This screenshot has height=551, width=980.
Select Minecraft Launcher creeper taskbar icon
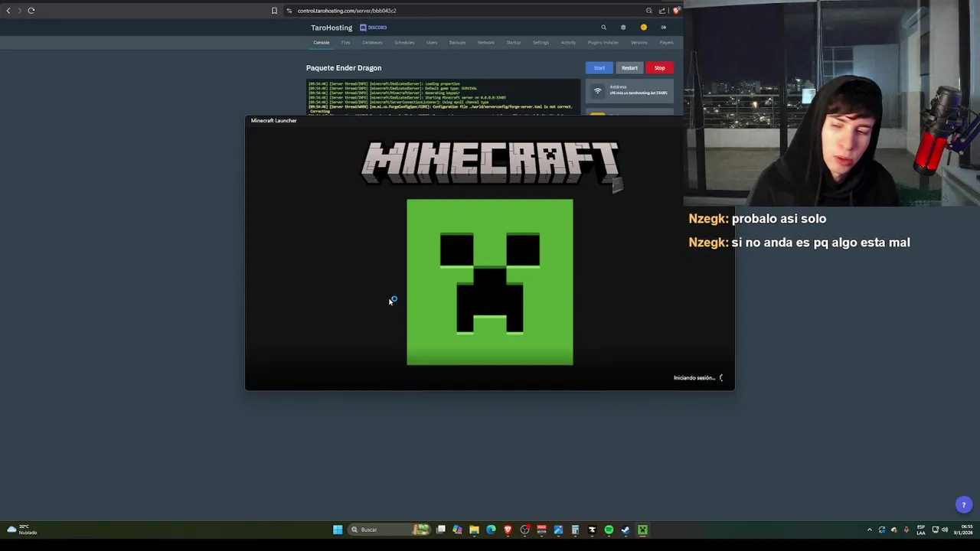pos(642,530)
